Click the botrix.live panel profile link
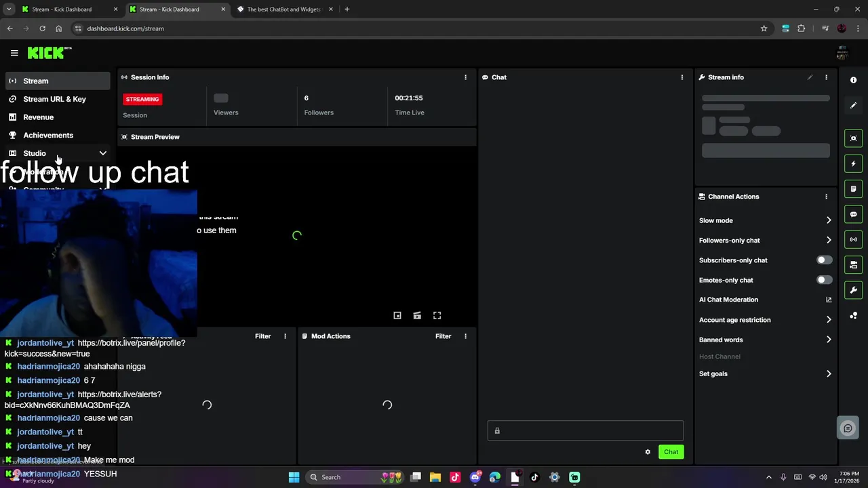 point(95,348)
